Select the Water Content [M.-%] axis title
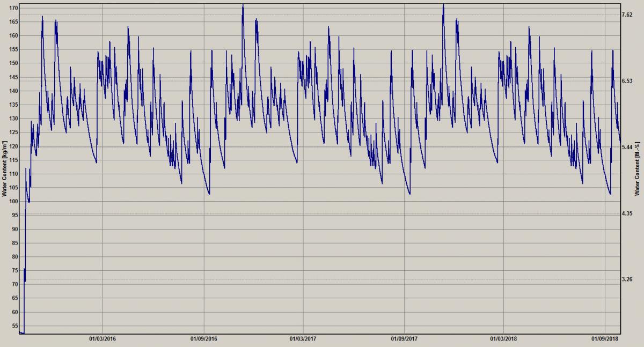 (637, 168)
